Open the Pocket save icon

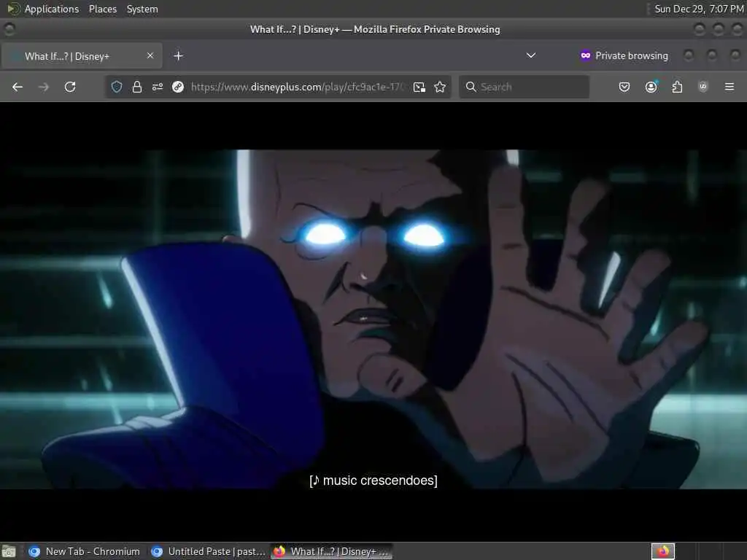(624, 87)
